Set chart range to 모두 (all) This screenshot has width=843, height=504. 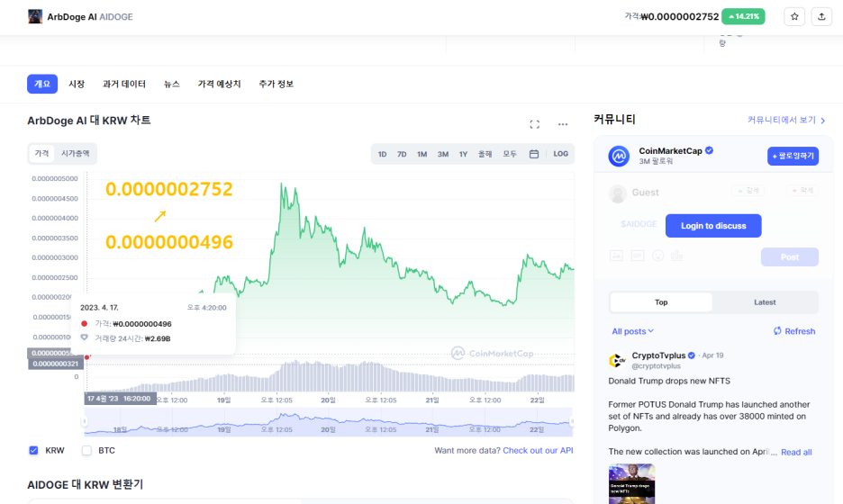[x=510, y=154]
